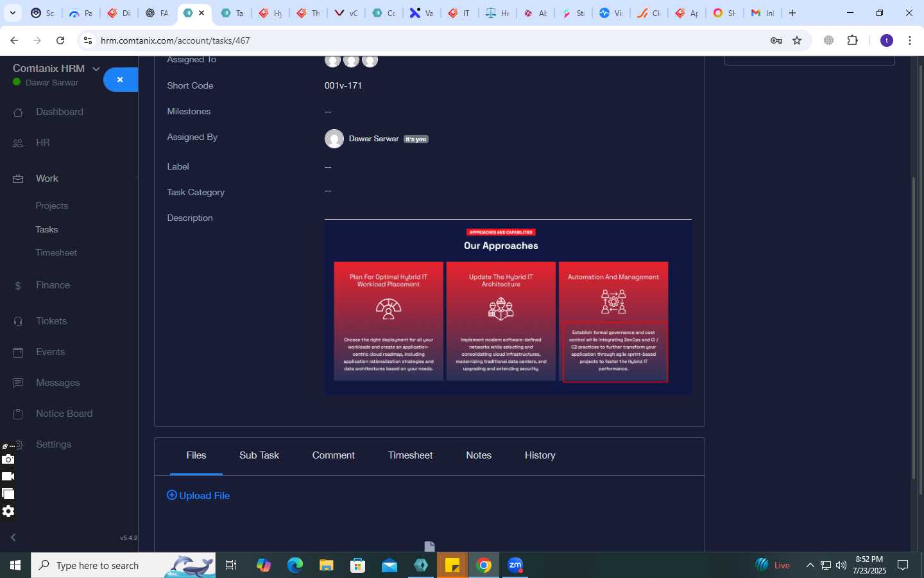Open Microsoft Store from the taskbar
This screenshot has height=578, width=924.
357,565
